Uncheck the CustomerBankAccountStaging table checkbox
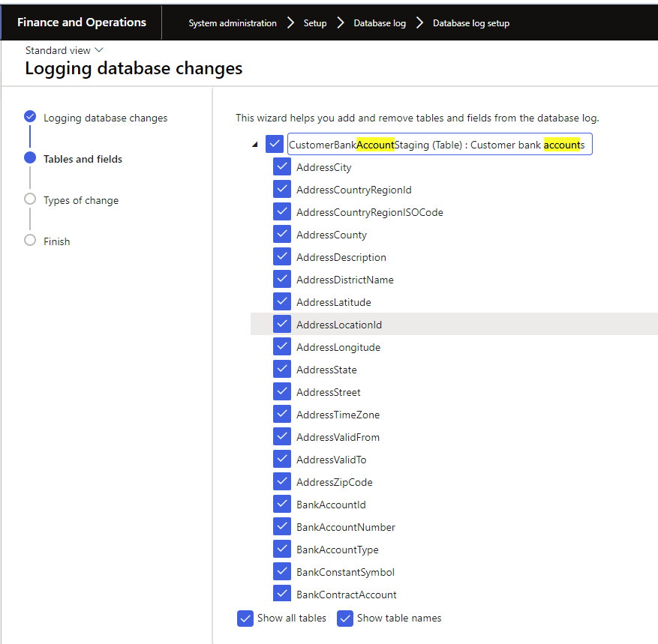 [275, 144]
